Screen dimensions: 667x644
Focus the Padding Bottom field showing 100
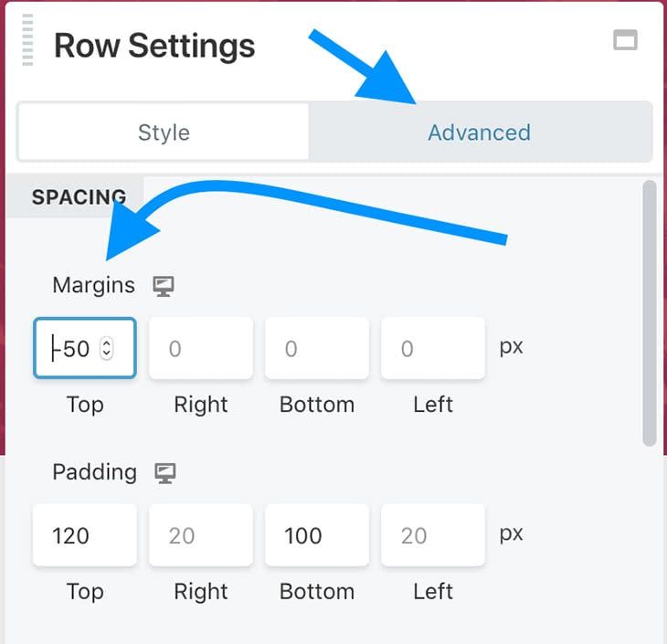pos(316,534)
